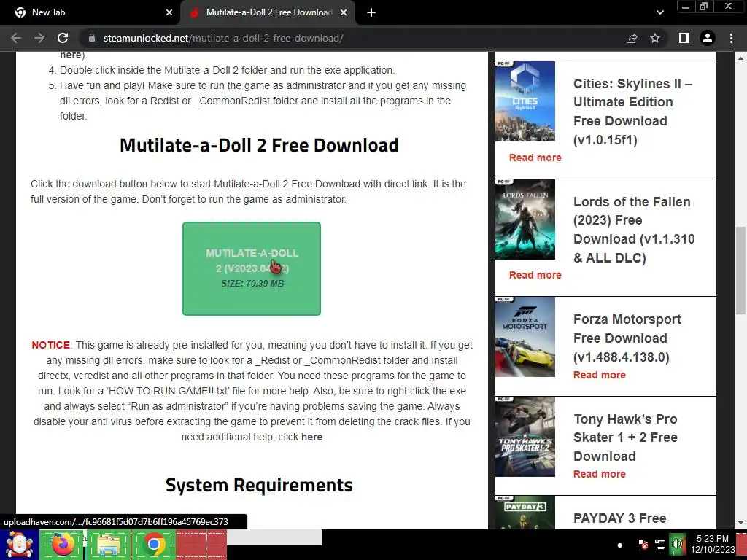Click the scrollbar up arrow
Viewport: 747px width, 560px height.
[740, 58]
